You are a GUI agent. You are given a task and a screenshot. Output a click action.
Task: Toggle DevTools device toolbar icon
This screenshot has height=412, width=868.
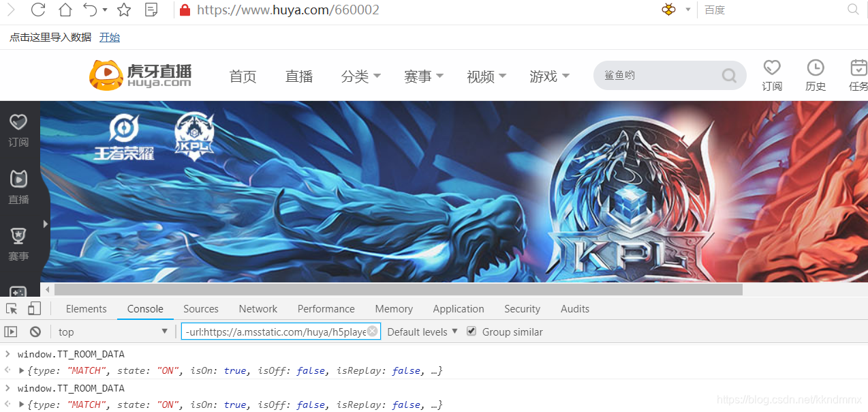click(34, 309)
